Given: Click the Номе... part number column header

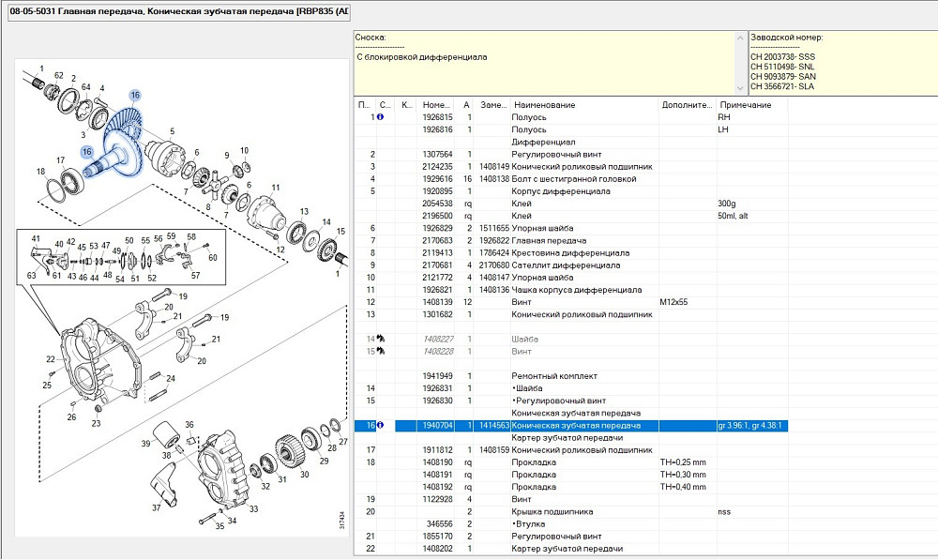Looking at the screenshot, I should tap(437, 105).
